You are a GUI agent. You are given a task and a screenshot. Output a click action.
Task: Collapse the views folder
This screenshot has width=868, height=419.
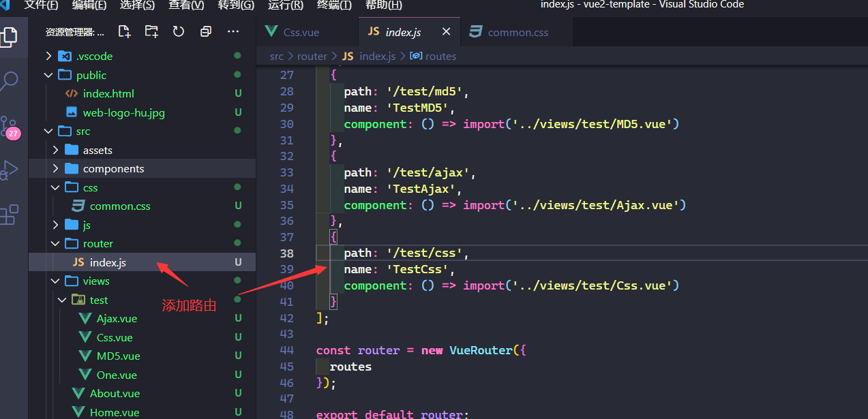point(95,281)
